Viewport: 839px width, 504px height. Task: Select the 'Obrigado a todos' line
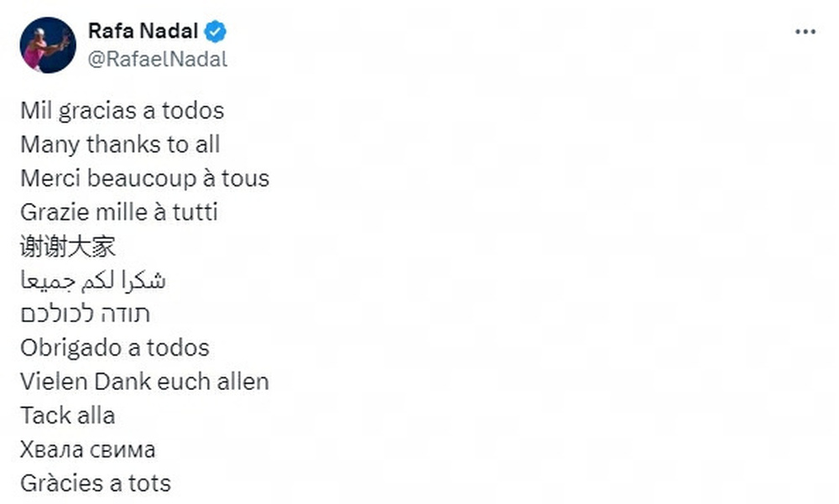tap(114, 347)
